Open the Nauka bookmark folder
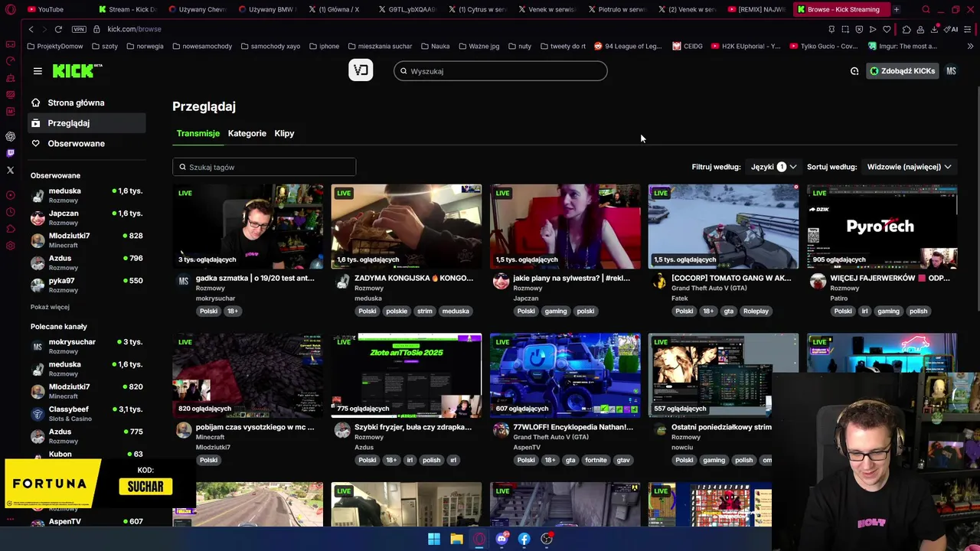 click(x=435, y=46)
